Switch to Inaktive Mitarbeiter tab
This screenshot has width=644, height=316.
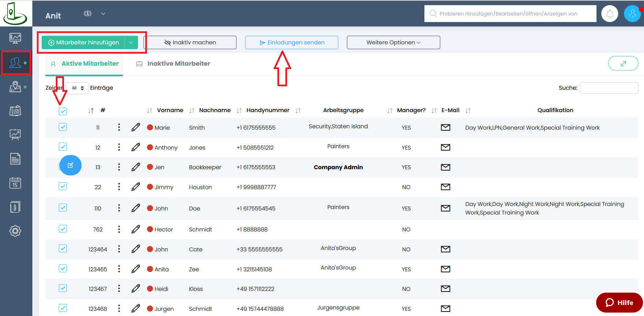click(x=178, y=64)
